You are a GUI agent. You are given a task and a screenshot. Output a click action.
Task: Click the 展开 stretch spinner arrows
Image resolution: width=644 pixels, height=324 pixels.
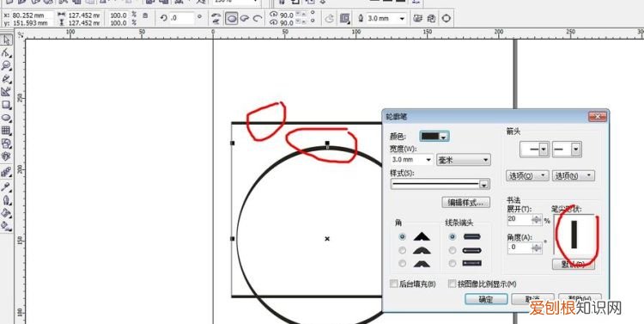point(537,219)
